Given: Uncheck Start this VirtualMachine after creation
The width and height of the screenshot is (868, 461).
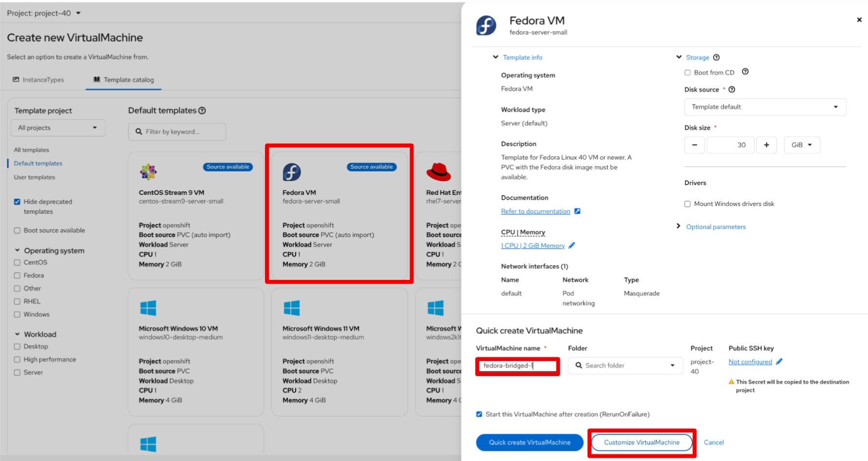Looking at the screenshot, I should [479, 414].
